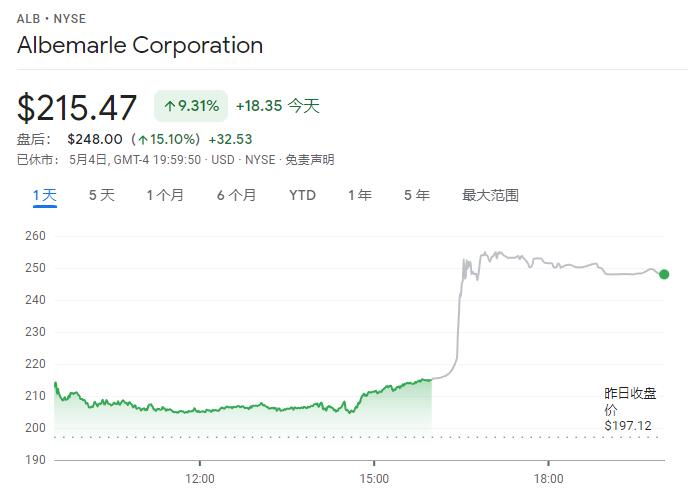This screenshot has width=688, height=497.
Task: Open the 免责声明 disclaimer link
Action: click(309, 160)
